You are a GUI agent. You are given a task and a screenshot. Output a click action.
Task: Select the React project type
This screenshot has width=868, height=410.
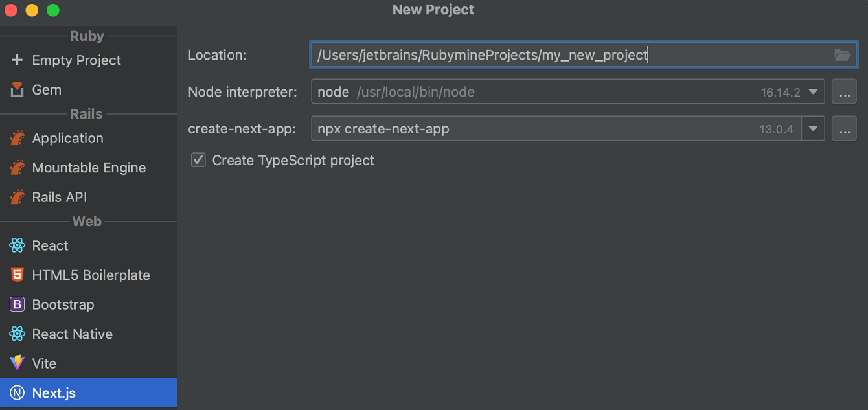pyautogui.click(x=50, y=245)
